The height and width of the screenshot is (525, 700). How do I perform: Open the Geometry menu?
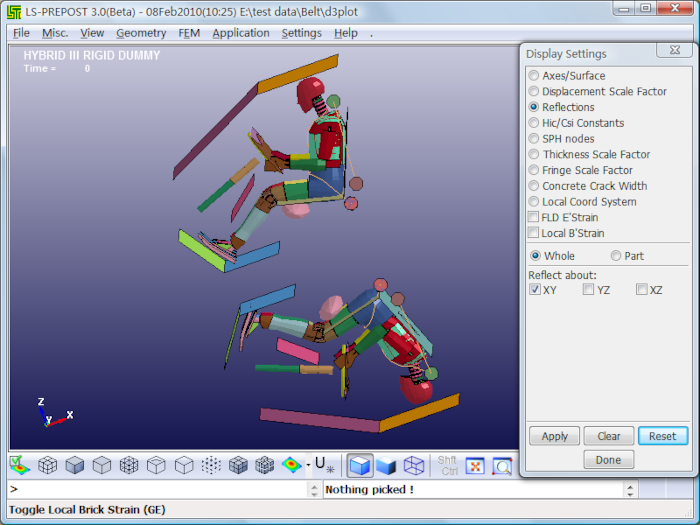140,33
